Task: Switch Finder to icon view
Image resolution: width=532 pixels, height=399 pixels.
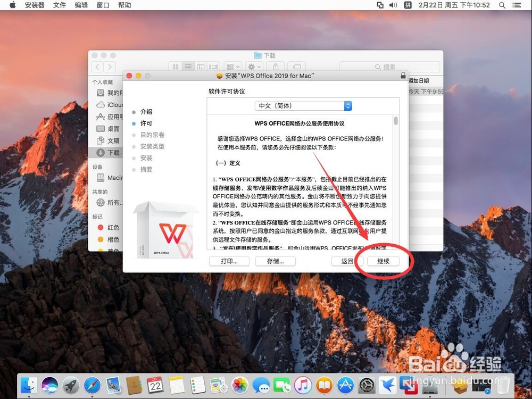Action: [175, 67]
